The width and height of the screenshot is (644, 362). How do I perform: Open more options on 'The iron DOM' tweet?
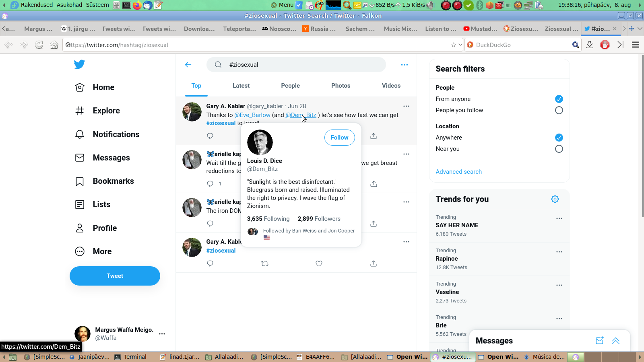pyautogui.click(x=406, y=202)
